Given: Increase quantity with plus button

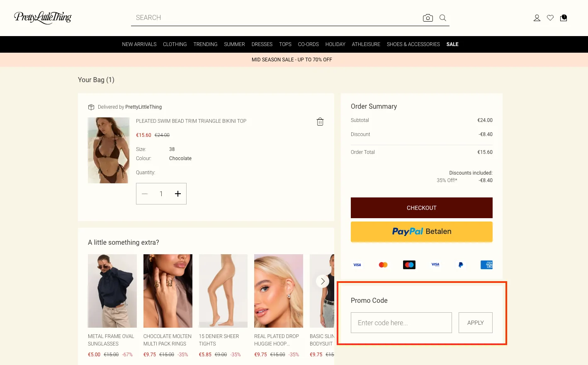Looking at the screenshot, I should (x=178, y=194).
